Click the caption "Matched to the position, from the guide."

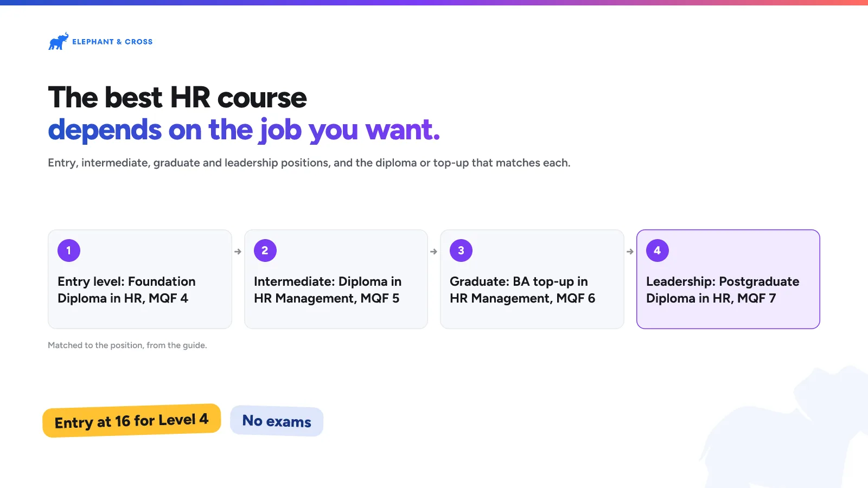pos(127,345)
